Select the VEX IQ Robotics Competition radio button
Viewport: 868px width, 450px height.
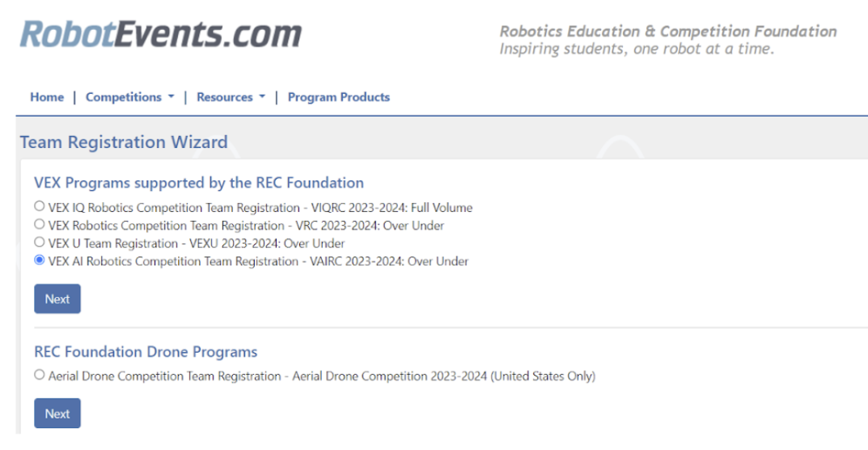coord(40,207)
